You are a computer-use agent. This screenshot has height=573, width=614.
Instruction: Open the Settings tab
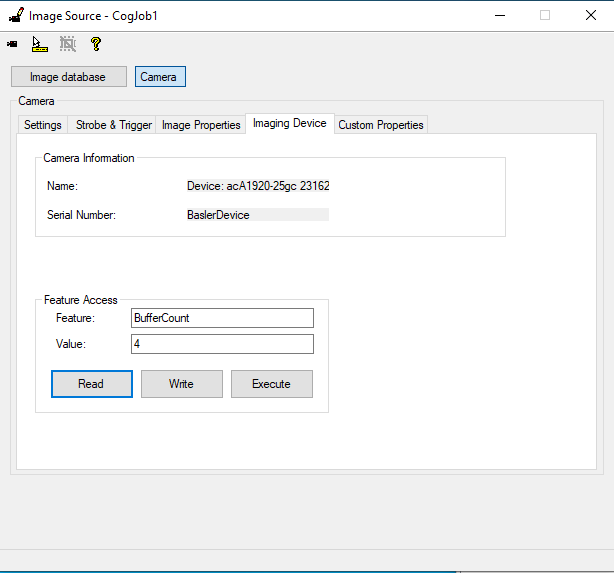coord(43,125)
